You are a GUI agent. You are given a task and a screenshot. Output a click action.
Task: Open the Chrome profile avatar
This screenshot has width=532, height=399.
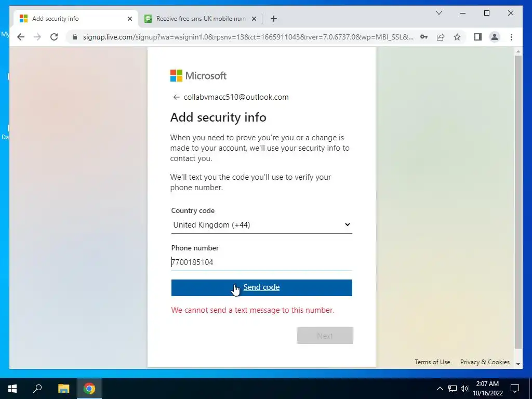click(x=495, y=37)
